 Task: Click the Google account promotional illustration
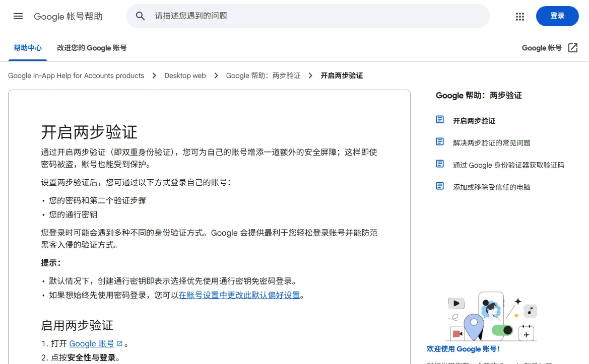pos(492,316)
